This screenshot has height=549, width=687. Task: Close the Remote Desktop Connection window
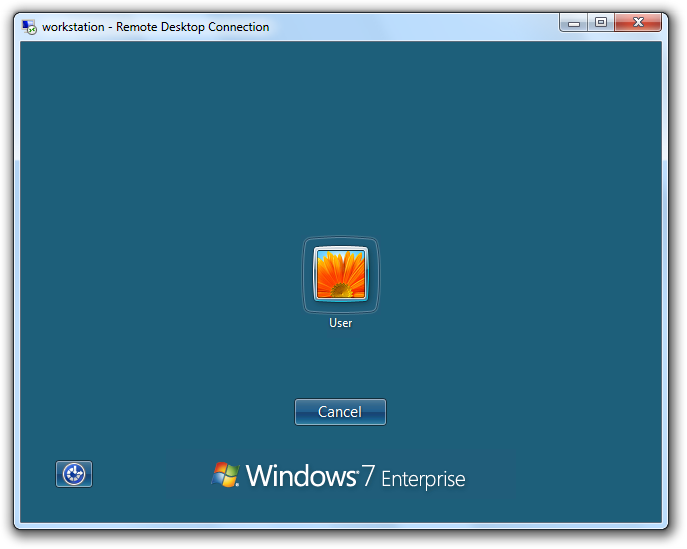pyautogui.click(x=638, y=22)
